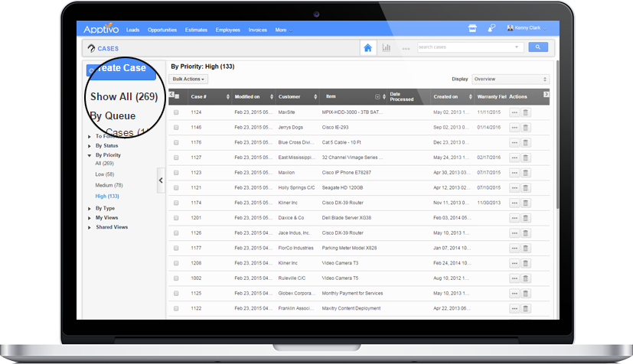This screenshot has height=364, width=633.
Task: Open more actions for case 1146
Action: coord(514,127)
